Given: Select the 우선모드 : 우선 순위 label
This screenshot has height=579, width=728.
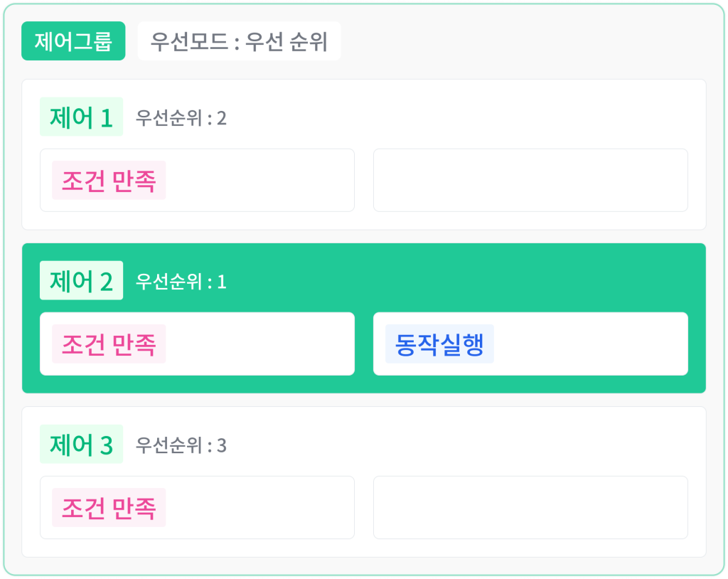Looking at the screenshot, I should click(x=239, y=41).
